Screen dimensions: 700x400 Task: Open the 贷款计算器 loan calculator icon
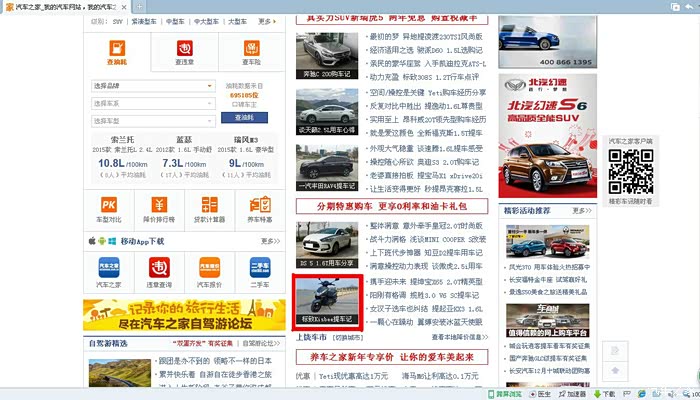[210, 205]
